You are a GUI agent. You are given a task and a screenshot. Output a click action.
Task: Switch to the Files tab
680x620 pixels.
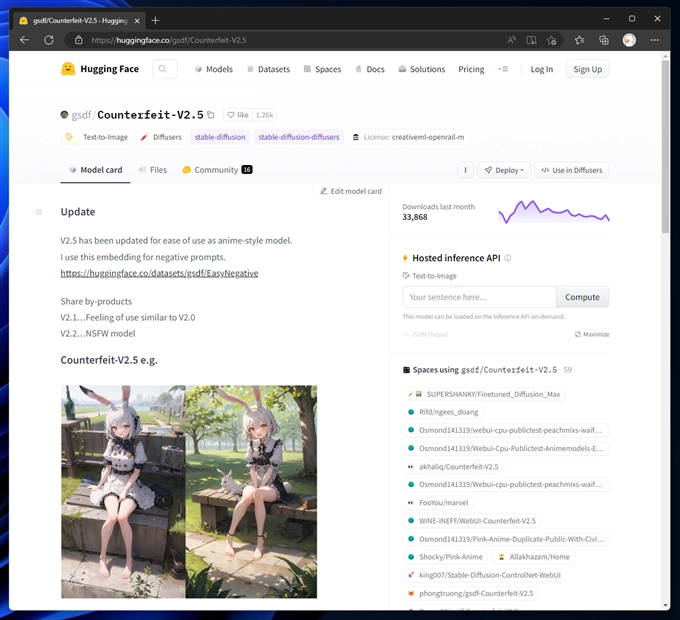(153, 170)
